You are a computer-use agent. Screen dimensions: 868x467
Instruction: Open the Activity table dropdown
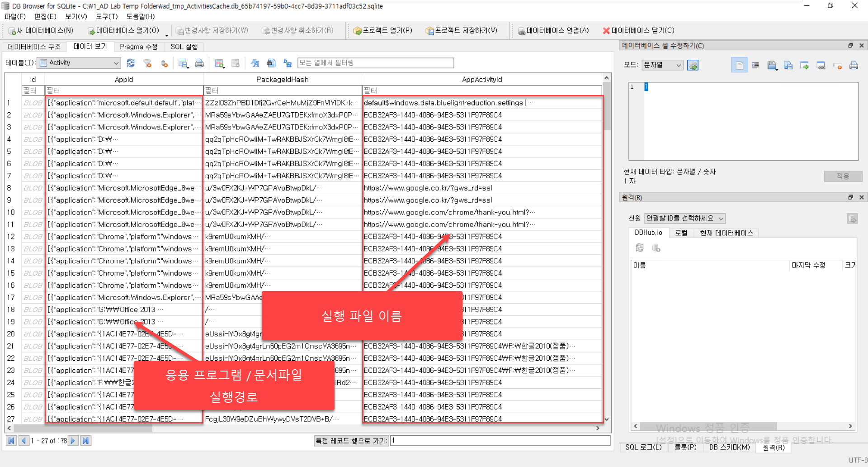tap(79, 63)
